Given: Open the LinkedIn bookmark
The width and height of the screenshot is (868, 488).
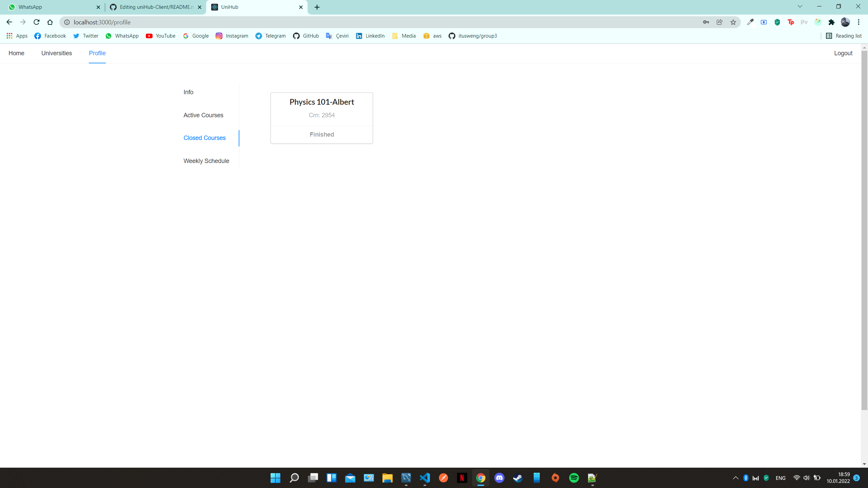Looking at the screenshot, I should 370,36.
